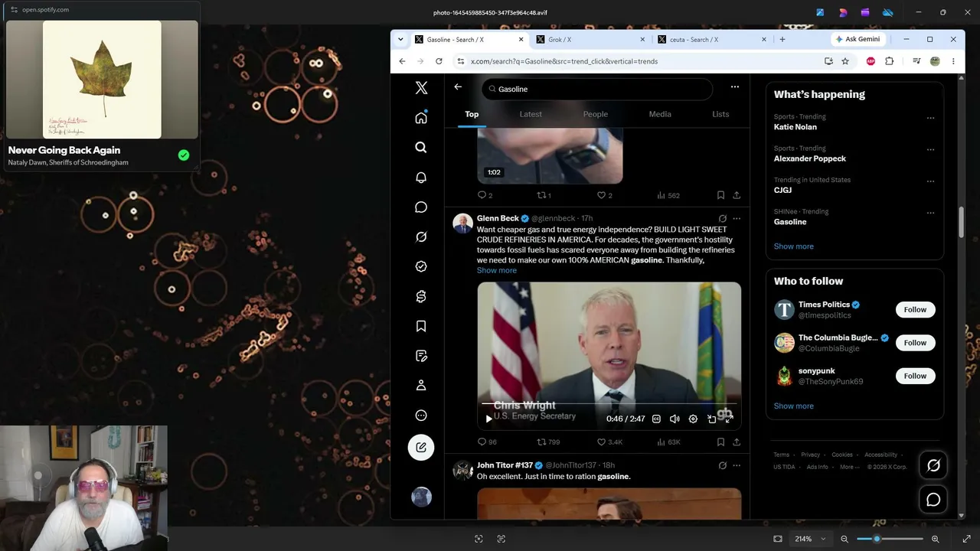The image size is (980, 551).
Task: Toggle fullscreen on the Chris Wright video
Action: (x=729, y=419)
